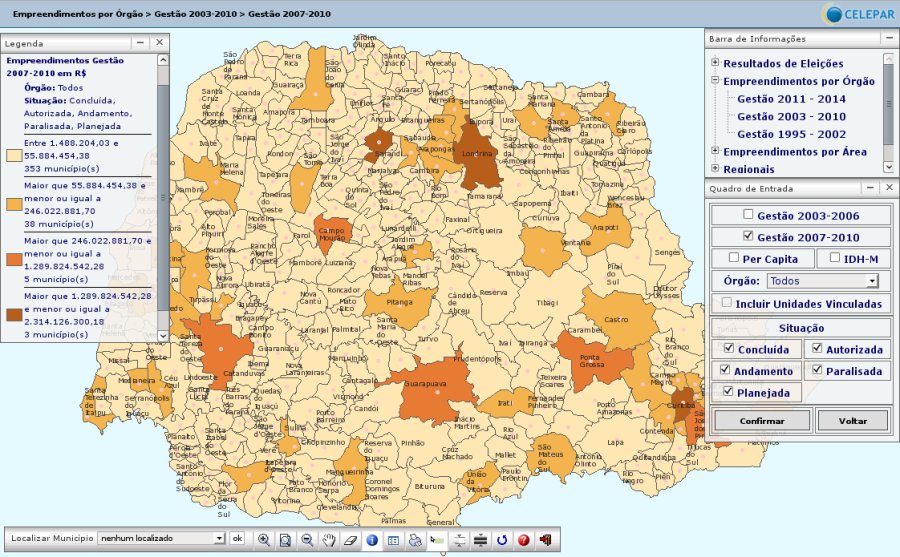Click the zoom out magnifier tool
The height and width of the screenshot is (557, 900).
pos(306,539)
